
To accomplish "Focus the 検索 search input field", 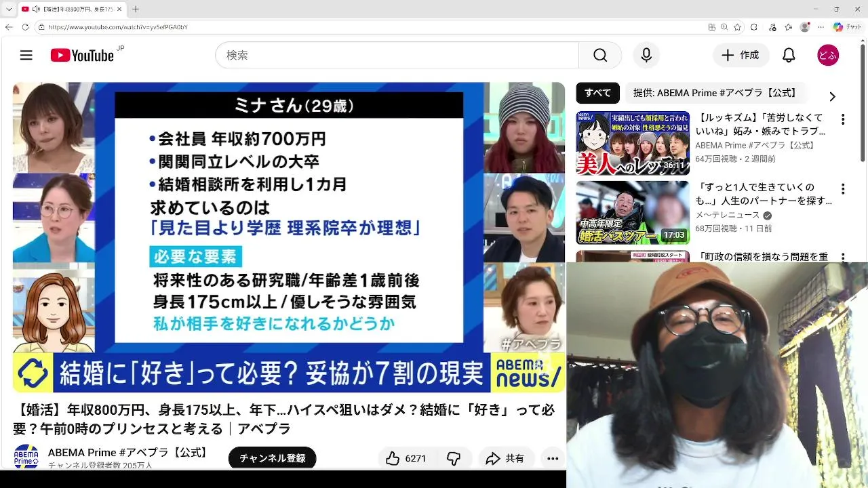I will pos(397,55).
